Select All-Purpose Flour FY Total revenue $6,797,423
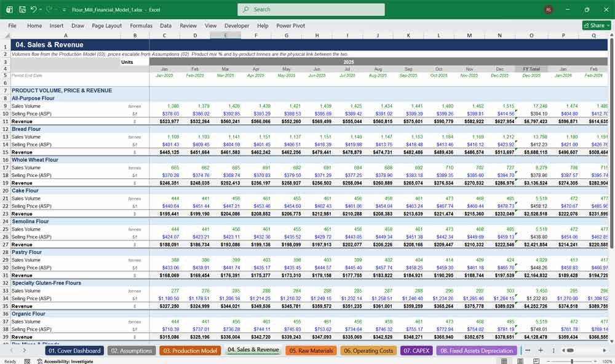615x364 pixels. point(531,122)
